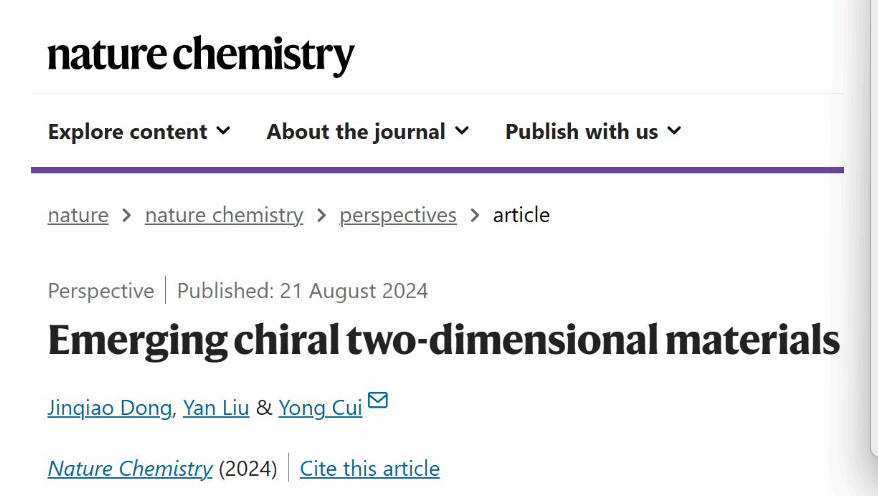
Task: Select the Publish with us menu label
Action: (581, 132)
